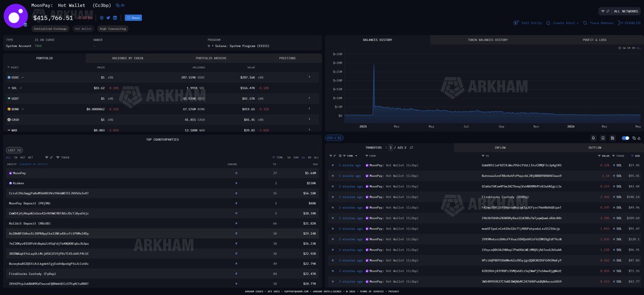Toggle the blue switch above transfers table
This screenshot has width=644, height=295.
[626, 138]
